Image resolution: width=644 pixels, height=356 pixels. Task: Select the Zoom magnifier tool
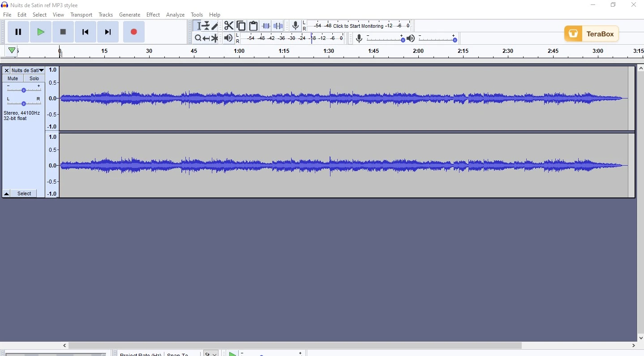click(x=198, y=39)
